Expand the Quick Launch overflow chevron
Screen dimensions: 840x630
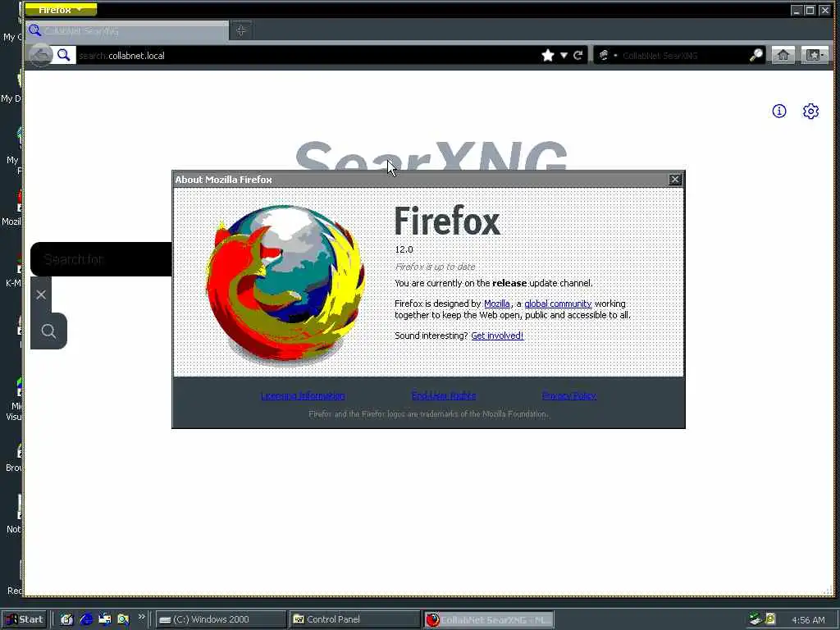pos(141,617)
